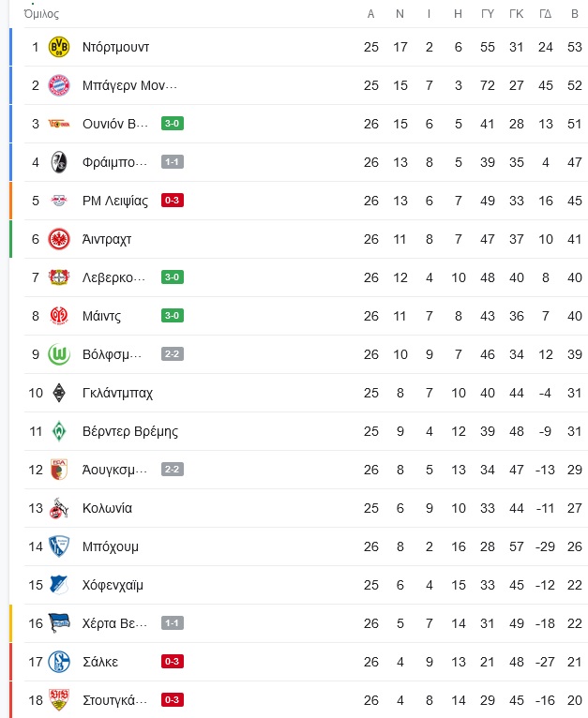This screenshot has width=588, height=718.
Task: Click the 1-1 badge beside Χέρτα Βε
Action: 173,622
